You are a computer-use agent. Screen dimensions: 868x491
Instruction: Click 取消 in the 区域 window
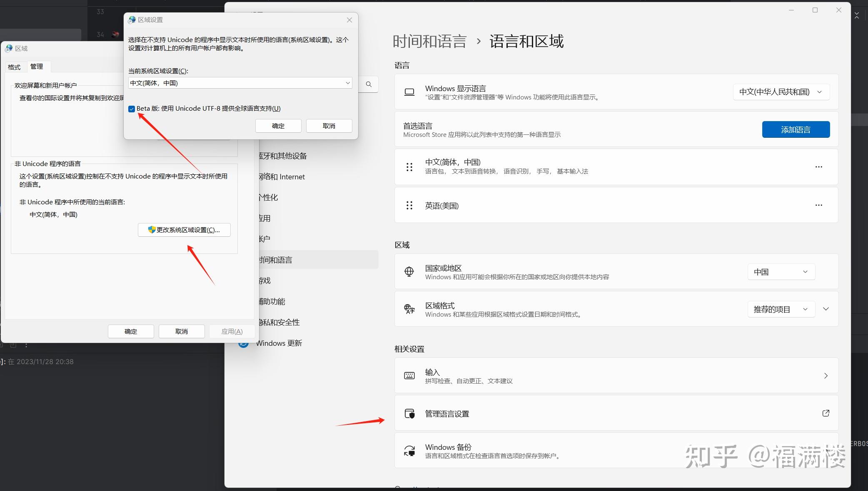tap(182, 332)
